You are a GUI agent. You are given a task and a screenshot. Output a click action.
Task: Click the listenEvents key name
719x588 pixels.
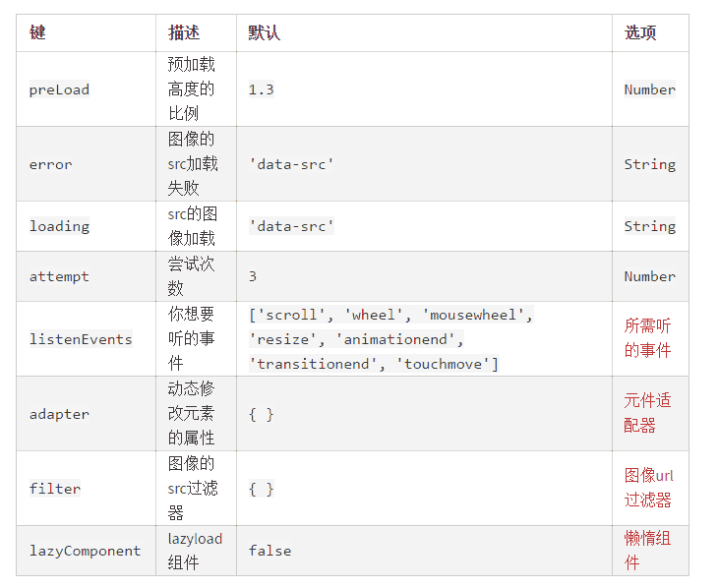(x=81, y=339)
